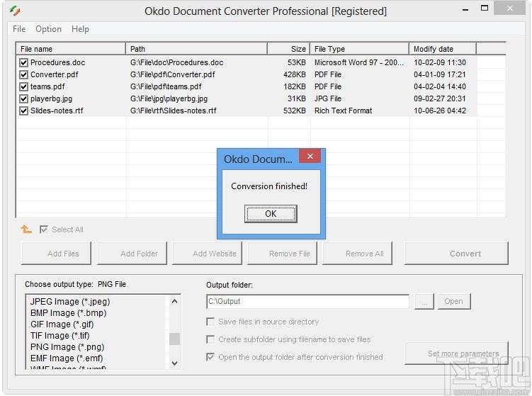Sort by File name column header
Screen dimensions: 532x396
(71, 49)
